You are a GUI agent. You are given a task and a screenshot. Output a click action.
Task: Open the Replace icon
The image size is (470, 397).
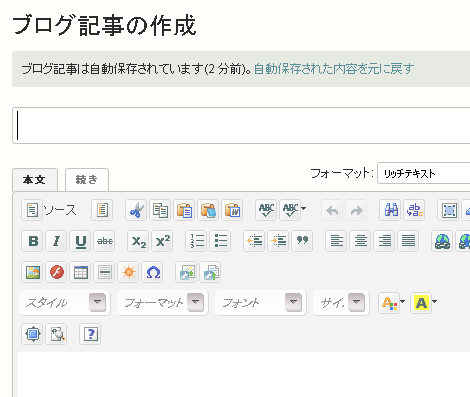[x=414, y=210]
